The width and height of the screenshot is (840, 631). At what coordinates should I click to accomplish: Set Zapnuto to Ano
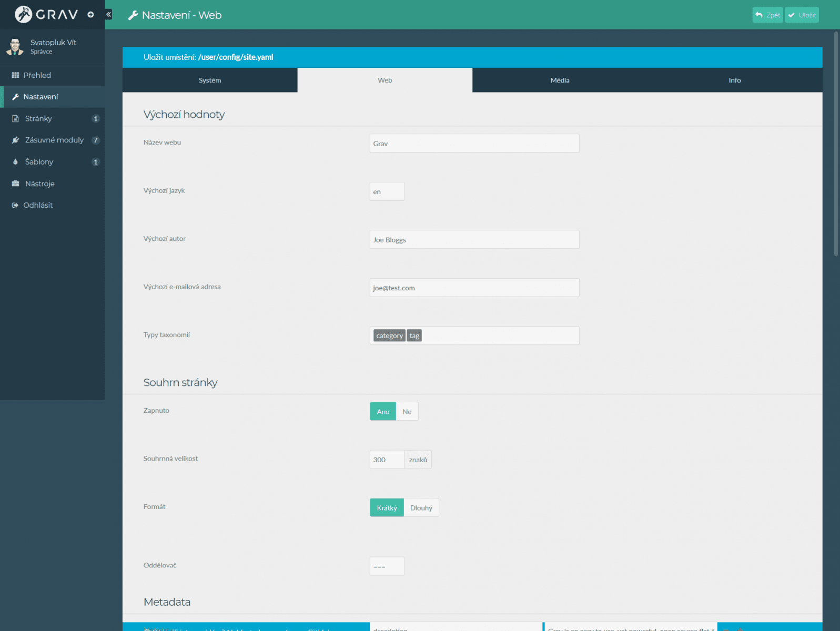pos(383,412)
